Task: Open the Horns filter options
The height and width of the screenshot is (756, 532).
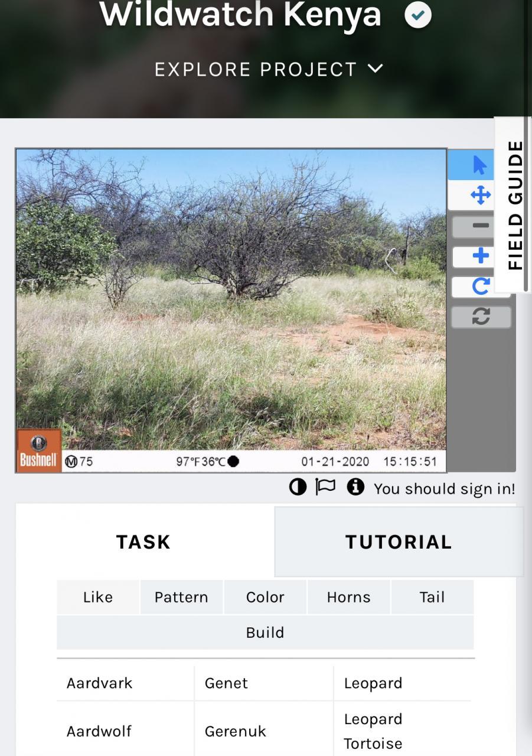Action: click(x=348, y=597)
